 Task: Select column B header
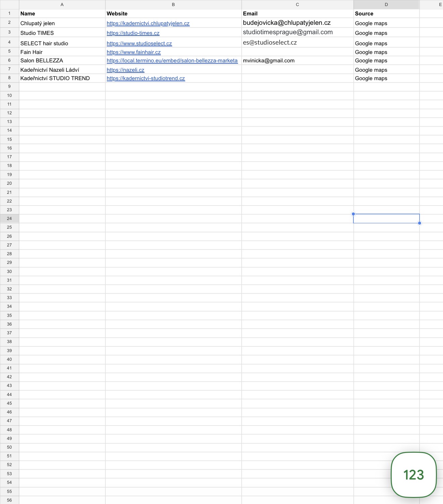pos(173,5)
